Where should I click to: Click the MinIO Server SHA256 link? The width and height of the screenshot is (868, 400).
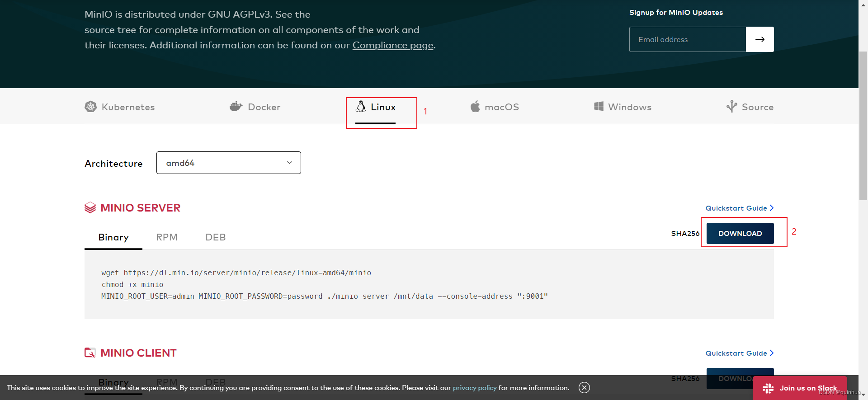685,233
